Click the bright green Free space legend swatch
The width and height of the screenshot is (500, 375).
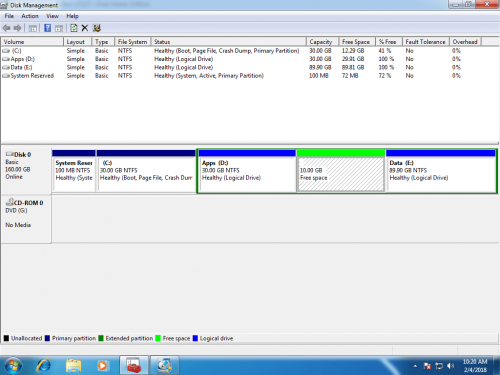(x=158, y=338)
